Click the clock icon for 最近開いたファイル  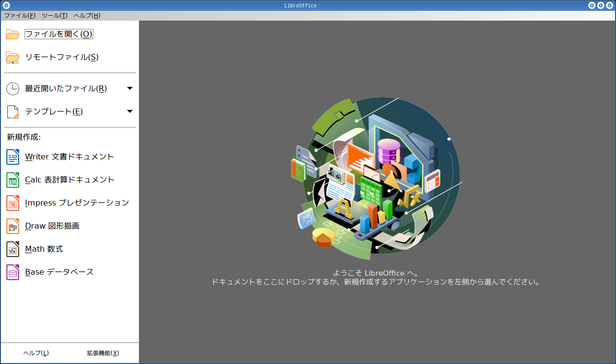12,89
